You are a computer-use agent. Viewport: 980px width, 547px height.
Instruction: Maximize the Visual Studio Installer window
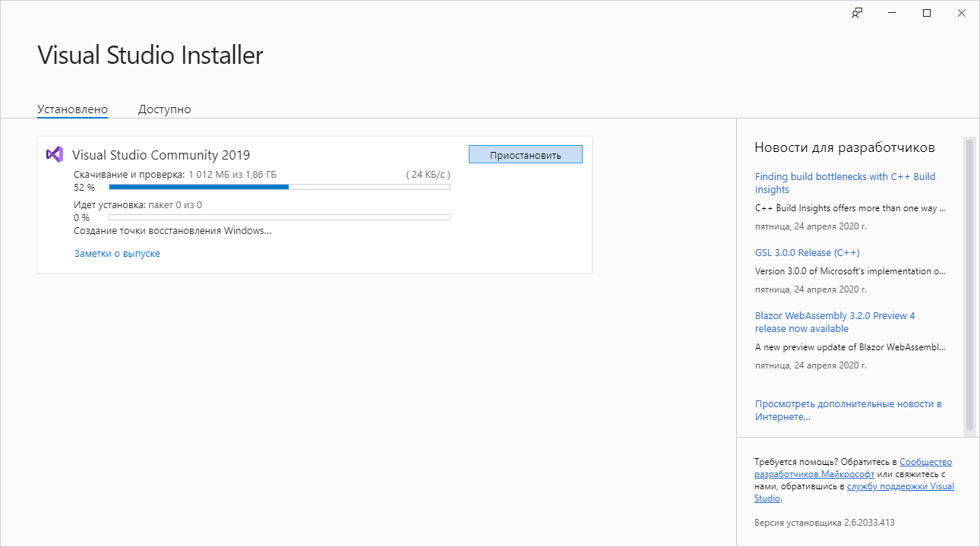pyautogui.click(x=927, y=13)
